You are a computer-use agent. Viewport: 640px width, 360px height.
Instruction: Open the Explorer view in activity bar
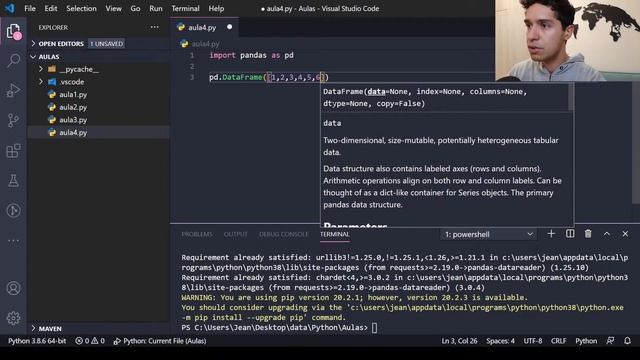coord(13,31)
